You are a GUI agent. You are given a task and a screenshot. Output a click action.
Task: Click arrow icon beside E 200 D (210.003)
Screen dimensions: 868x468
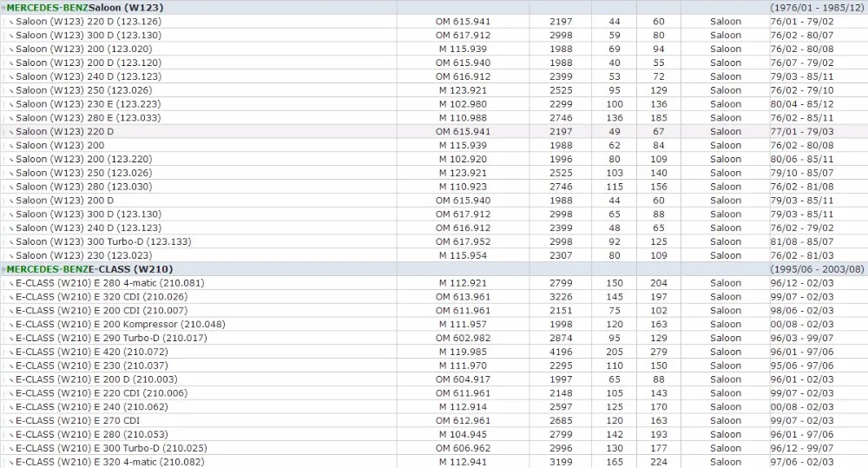tap(11, 380)
